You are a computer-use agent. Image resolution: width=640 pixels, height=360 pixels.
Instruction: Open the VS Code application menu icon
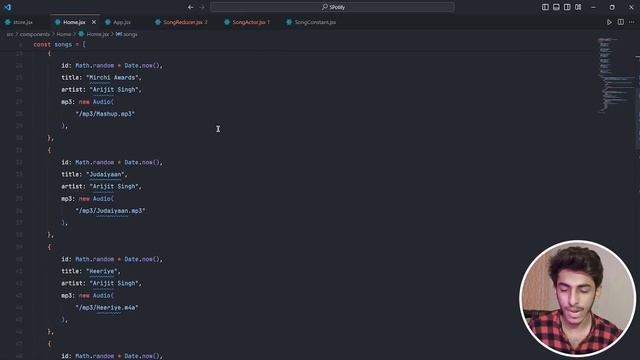(x=7, y=7)
